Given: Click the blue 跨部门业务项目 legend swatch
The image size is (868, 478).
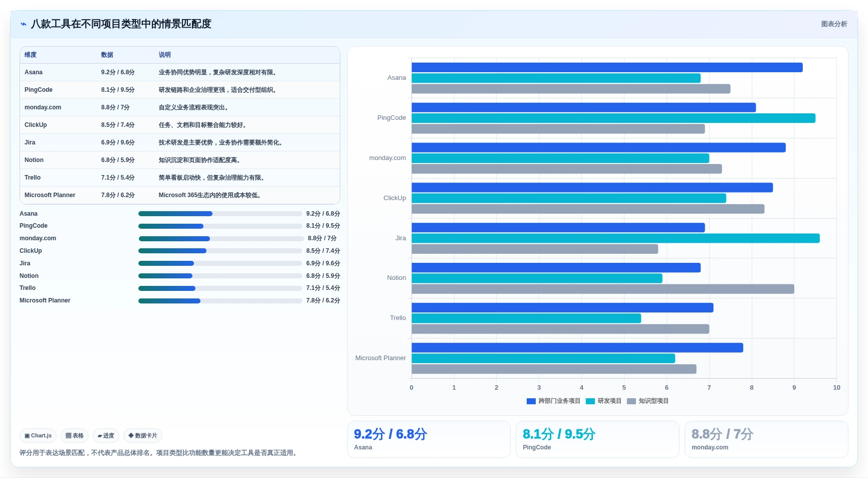Looking at the screenshot, I should click(x=531, y=401).
